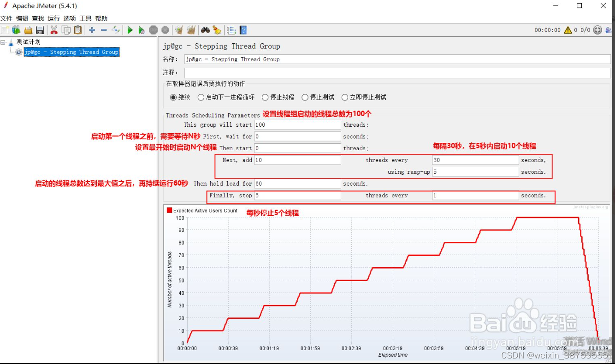Image resolution: width=615 pixels, height=364 pixels.
Task: Collapse the 测试计划 tree node
Action: 3,42
